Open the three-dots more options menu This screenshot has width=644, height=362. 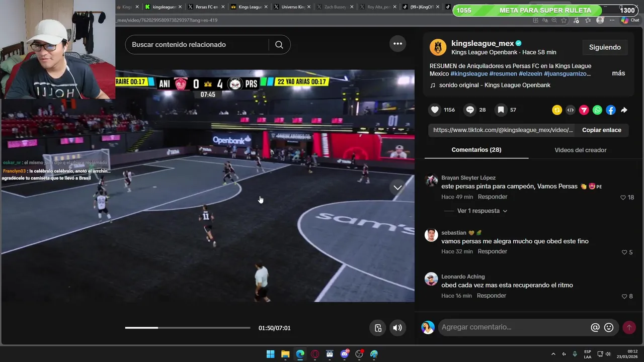[397, 44]
